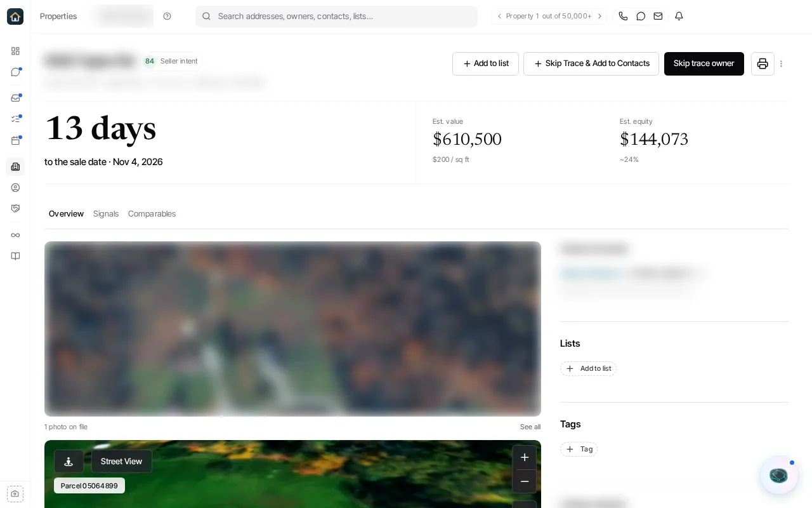Open the three-dot more options menu
The width and height of the screenshot is (812, 508).
tap(781, 63)
